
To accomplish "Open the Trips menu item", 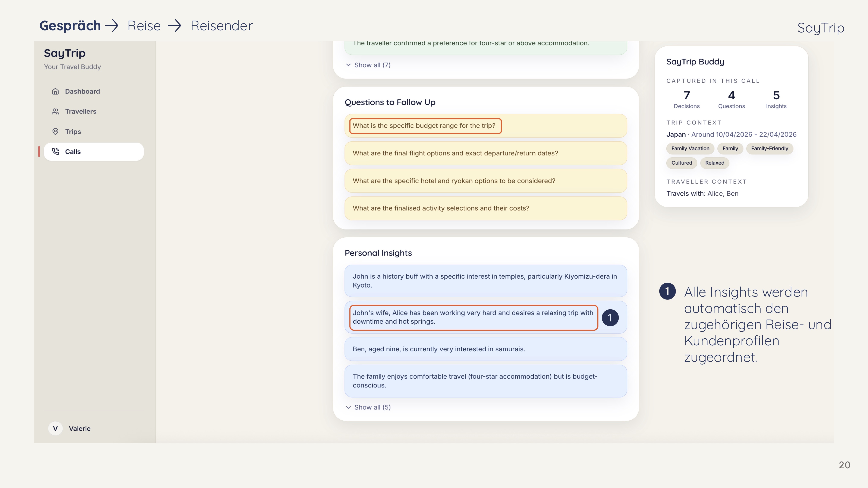I will [73, 132].
